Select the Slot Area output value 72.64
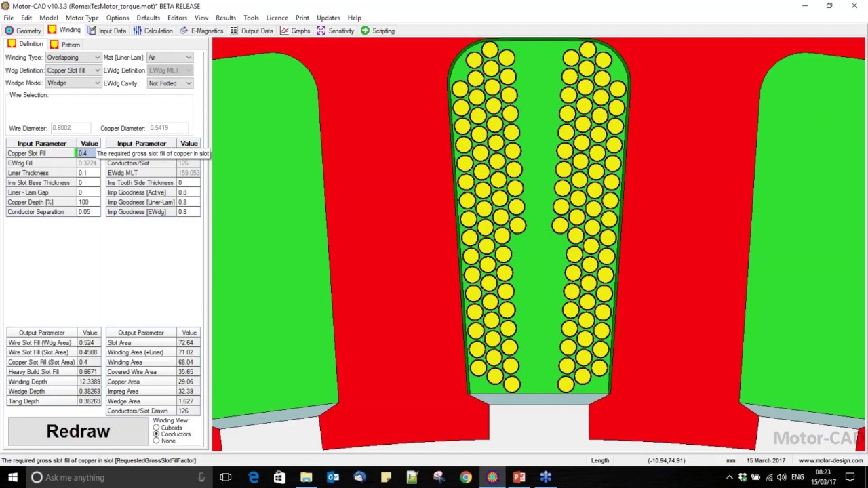The height and width of the screenshot is (488, 868). point(188,343)
